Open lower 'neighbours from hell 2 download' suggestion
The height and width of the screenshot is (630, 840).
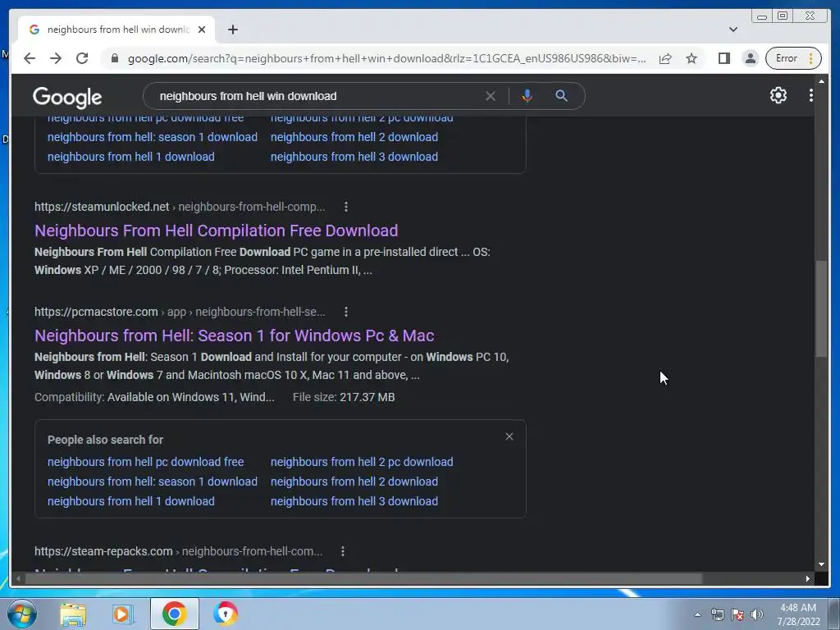354,482
